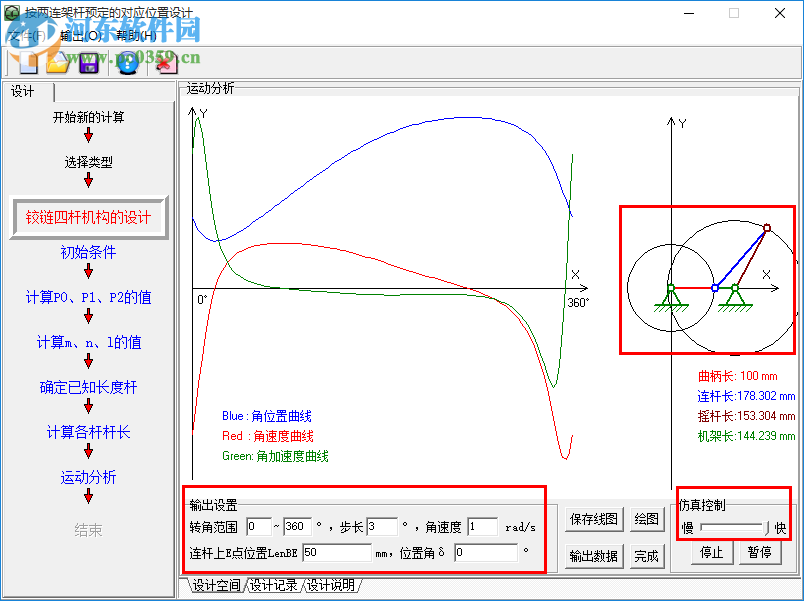Click the Green: 角加速度曲线 legend text
Viewport: 804px width, 601px height.
pyautogui.click(x=275, y=456)
